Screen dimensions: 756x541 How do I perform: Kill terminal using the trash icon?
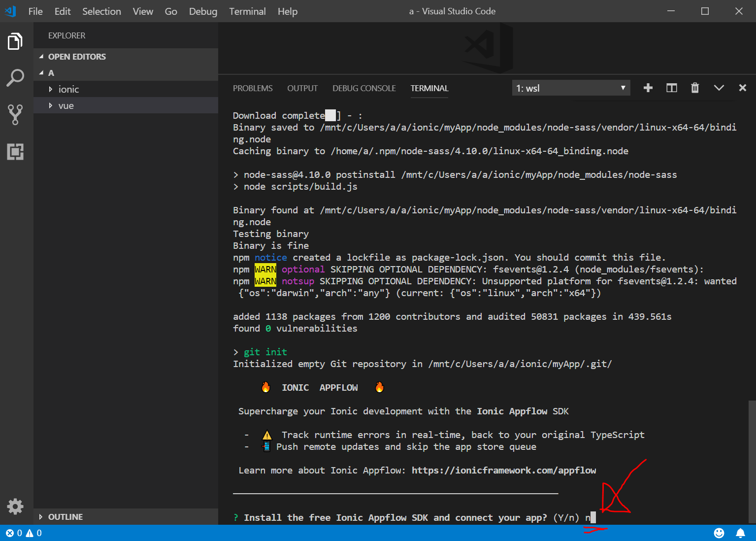695,88
